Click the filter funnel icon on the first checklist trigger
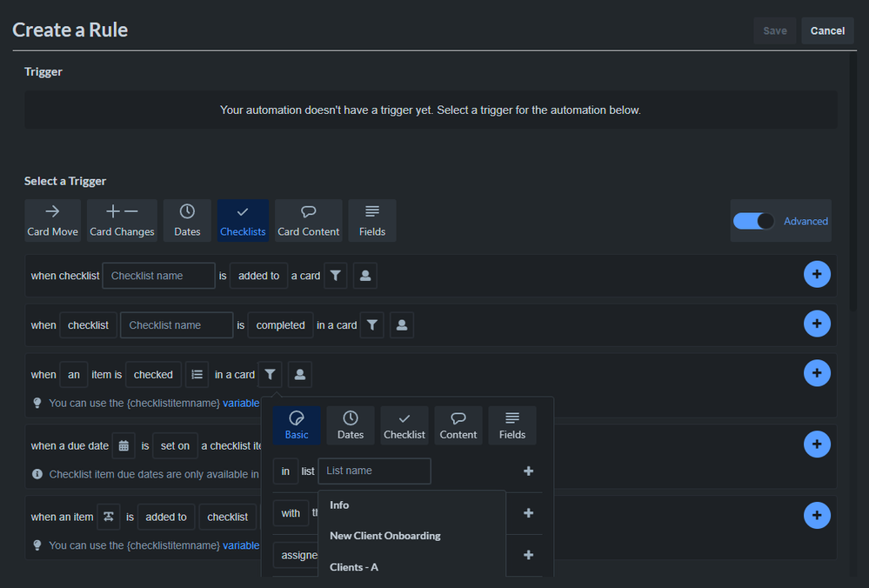 click(x=335, y=275)
